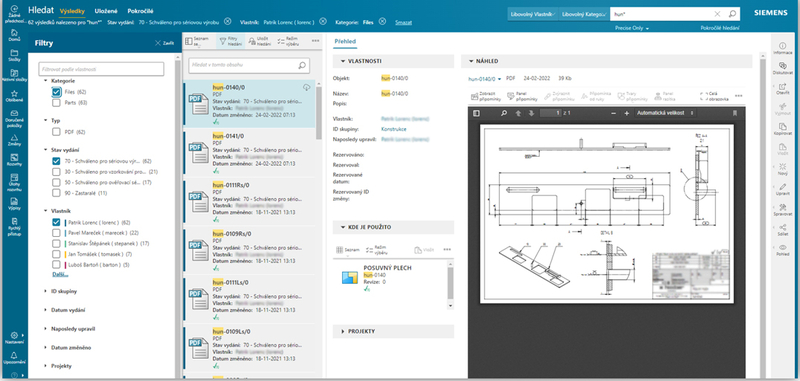This screenshot has width=800, height=381.
Task: Open the Informace panel icon
Action: 783,48
